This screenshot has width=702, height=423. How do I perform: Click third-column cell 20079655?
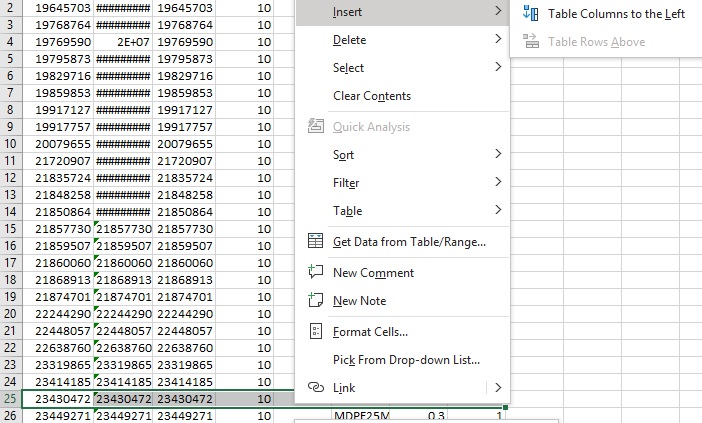[184, 144]
